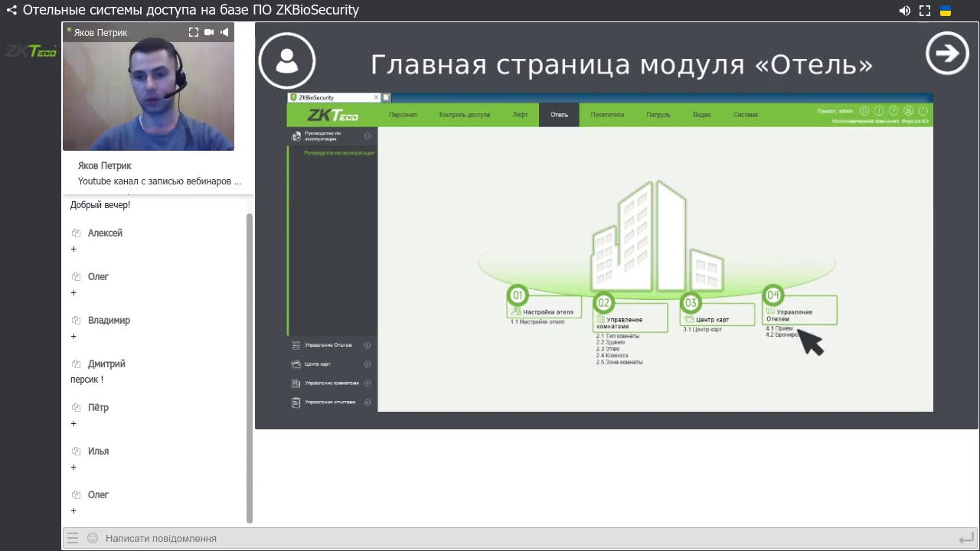Screen dimensions: 980x551
Task: Click the chat icon beside Владимир
Action: pos(76,321)
